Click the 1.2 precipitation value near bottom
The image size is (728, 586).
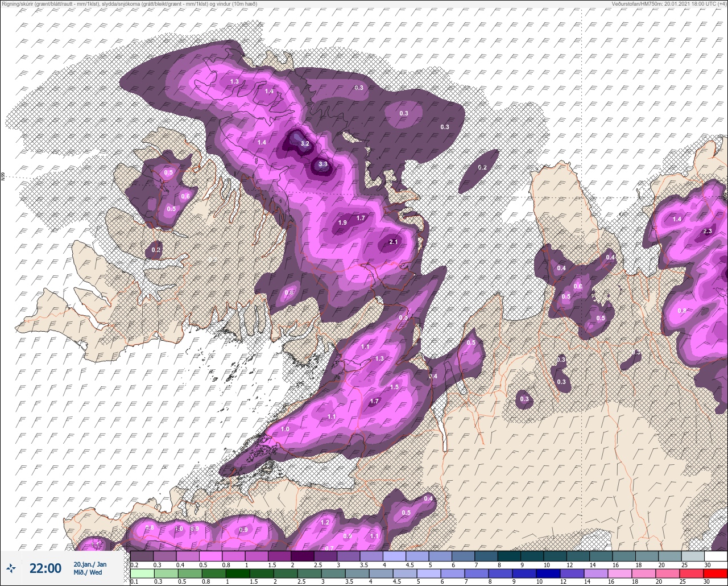click(325, 522)
